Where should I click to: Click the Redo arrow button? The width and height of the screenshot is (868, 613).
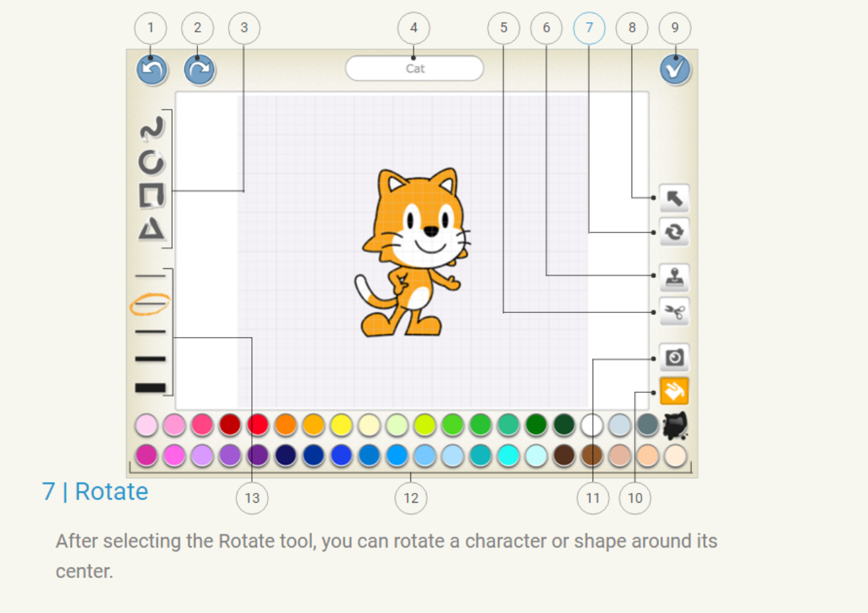pyautogui.click(x=199, y=69)
